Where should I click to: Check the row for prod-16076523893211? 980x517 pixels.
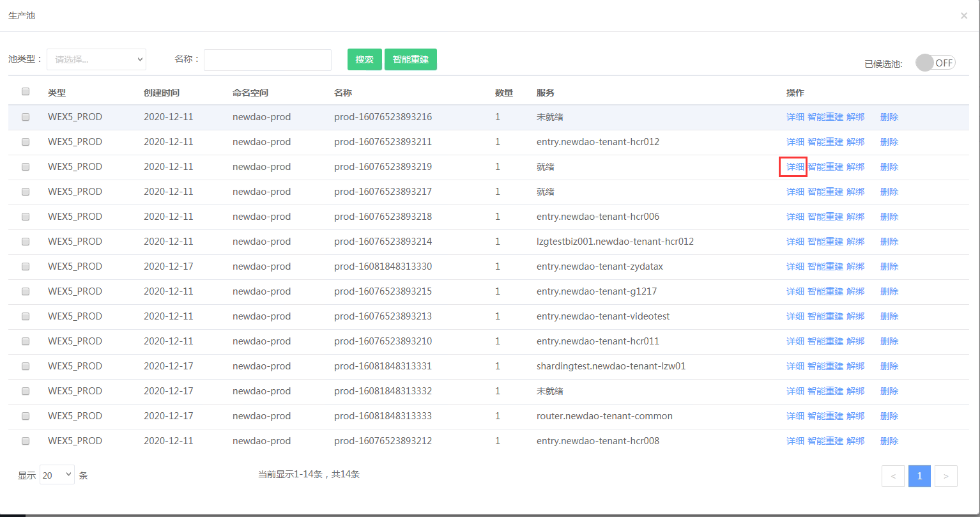click(26, 142)
